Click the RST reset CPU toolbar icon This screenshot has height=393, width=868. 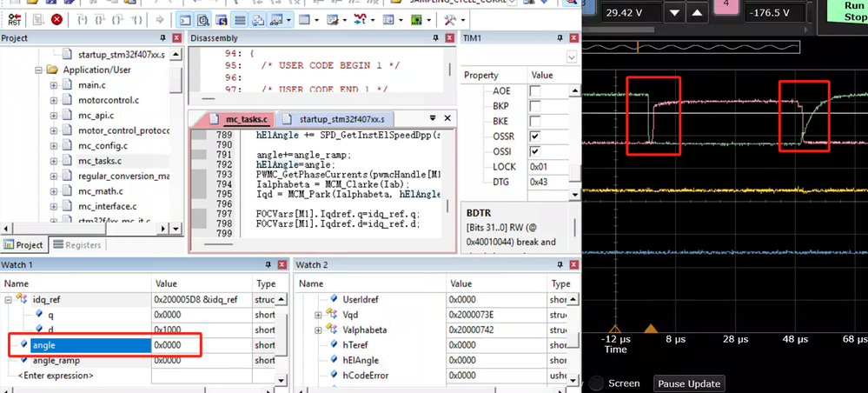[15, 19]
